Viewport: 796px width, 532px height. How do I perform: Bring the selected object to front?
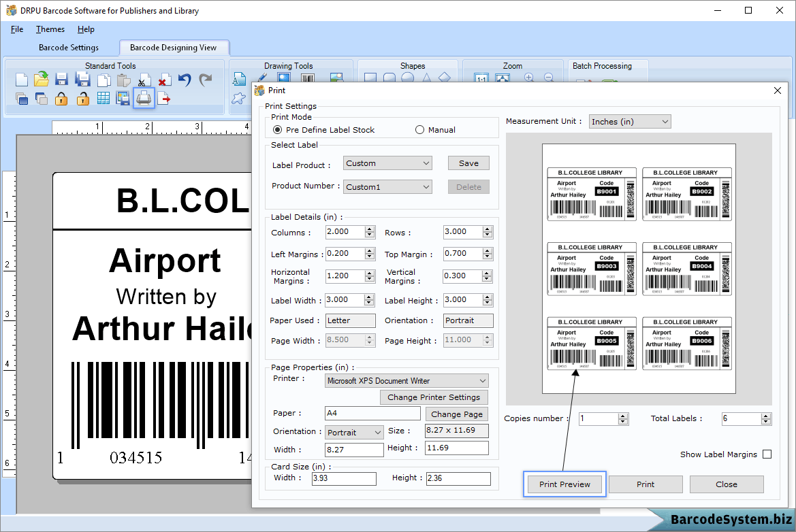point(21,99)
